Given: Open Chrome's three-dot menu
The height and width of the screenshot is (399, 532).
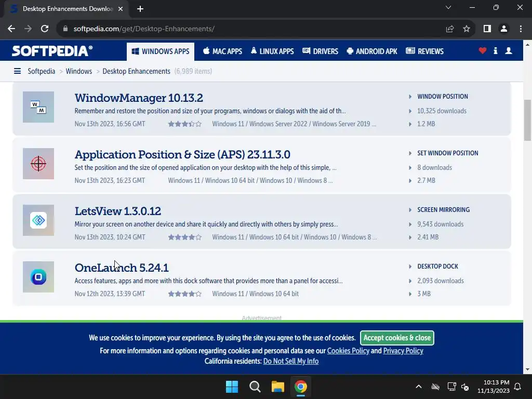Looking at the screenshot, I should [x=521, y=29].
